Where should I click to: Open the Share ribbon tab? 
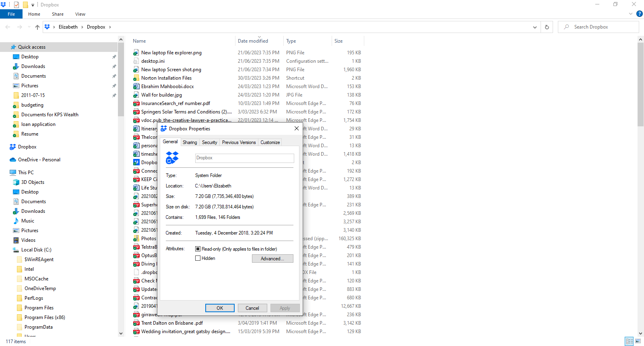coord(58,14)
